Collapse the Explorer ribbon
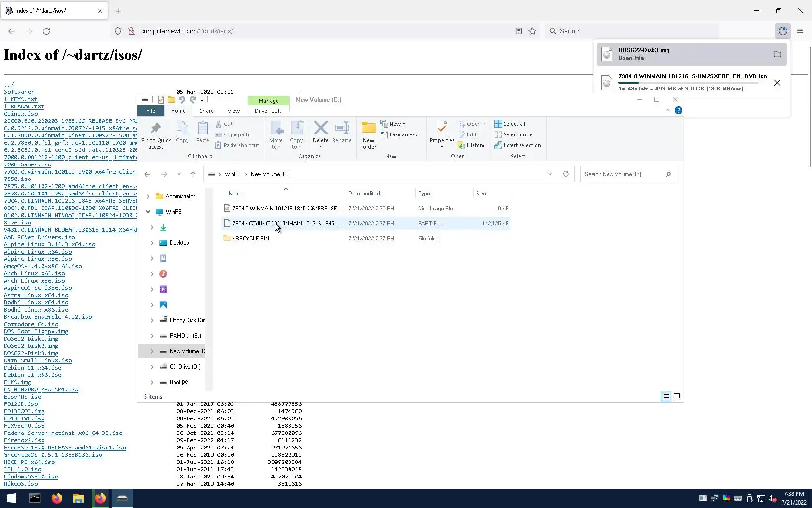This screenshot has width=812, height=508. tap(667, 110)
